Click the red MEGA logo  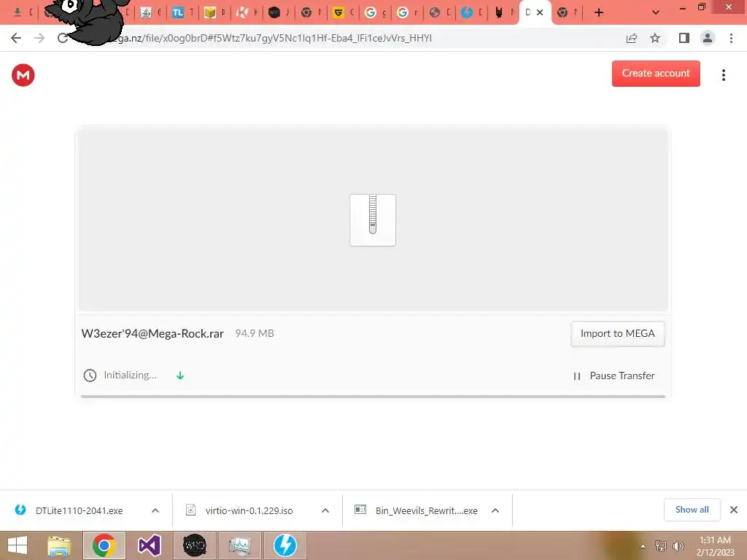pos(23,75)
